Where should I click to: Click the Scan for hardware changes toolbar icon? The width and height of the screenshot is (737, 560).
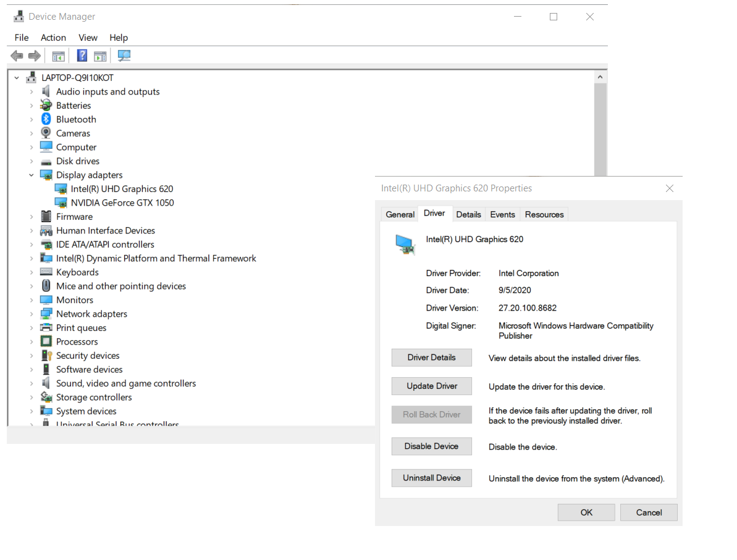tap(124, 56)
